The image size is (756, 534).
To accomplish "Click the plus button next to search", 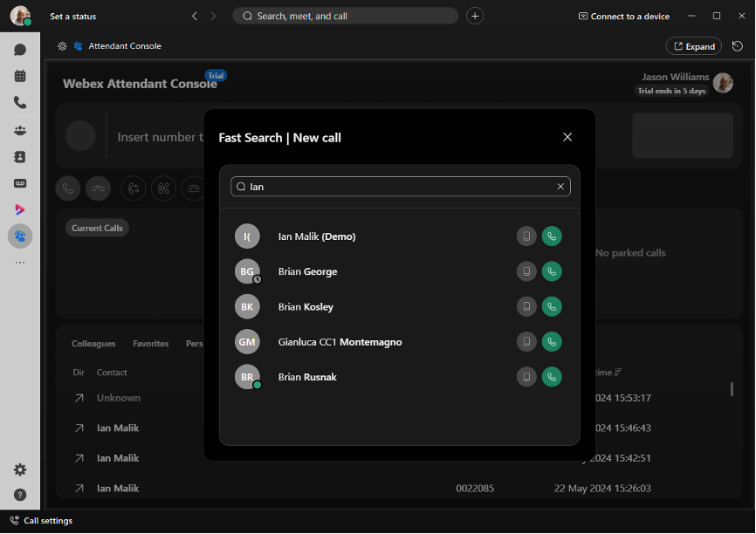I will (475, 16).
